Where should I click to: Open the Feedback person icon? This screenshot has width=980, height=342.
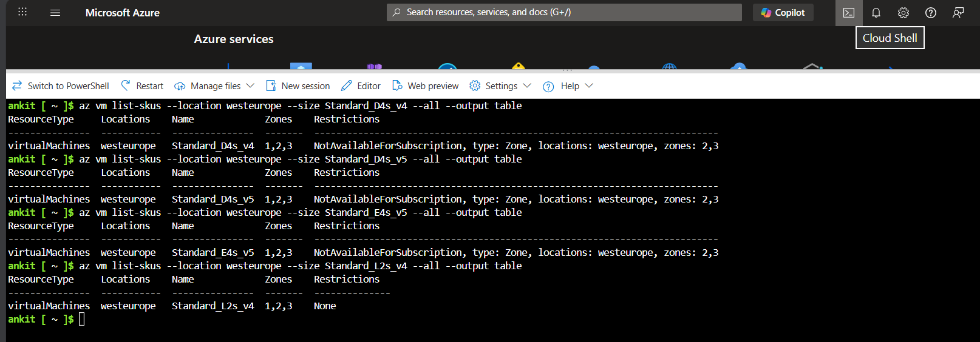958,13
